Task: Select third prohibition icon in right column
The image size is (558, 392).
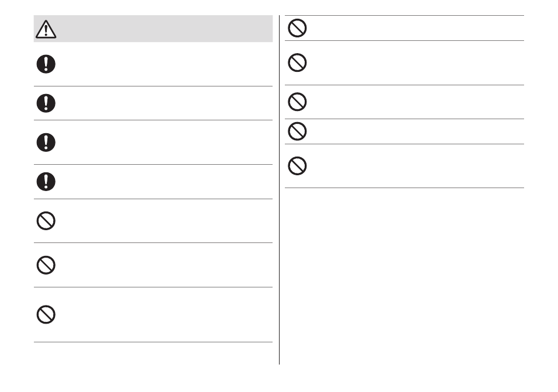Action: [x=297, y=102]
